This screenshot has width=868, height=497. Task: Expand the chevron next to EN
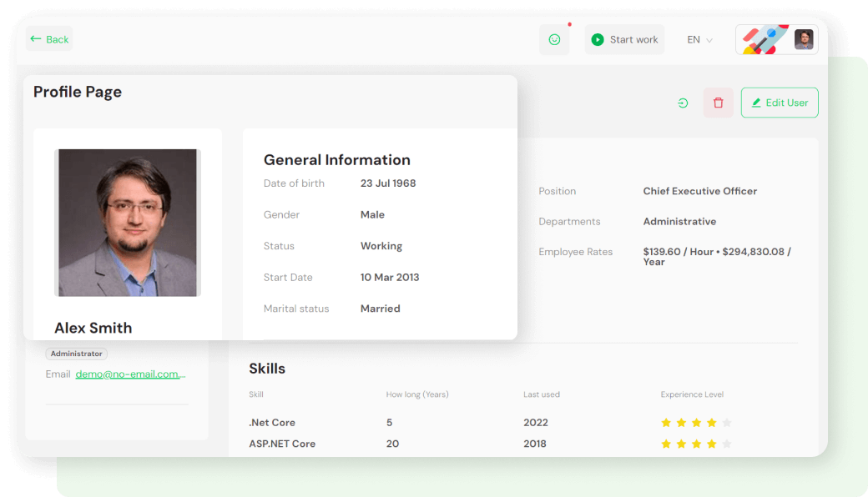point(709,40)
